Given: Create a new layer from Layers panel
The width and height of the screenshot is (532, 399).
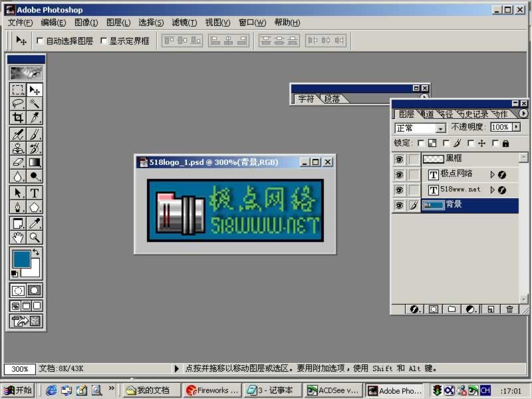Looking at the screenshot, I should [x=490, y=309].
